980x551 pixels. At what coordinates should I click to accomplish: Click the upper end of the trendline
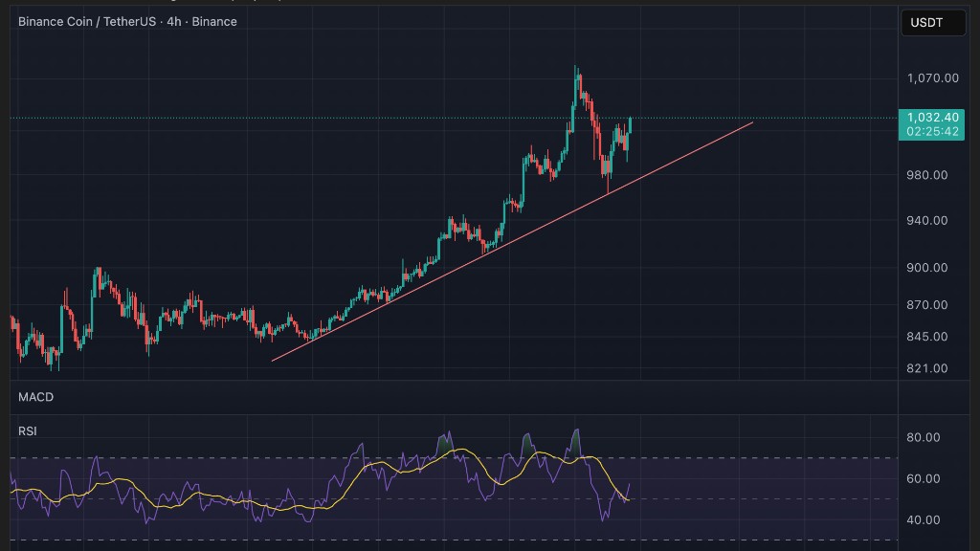(x=752, y=122)
